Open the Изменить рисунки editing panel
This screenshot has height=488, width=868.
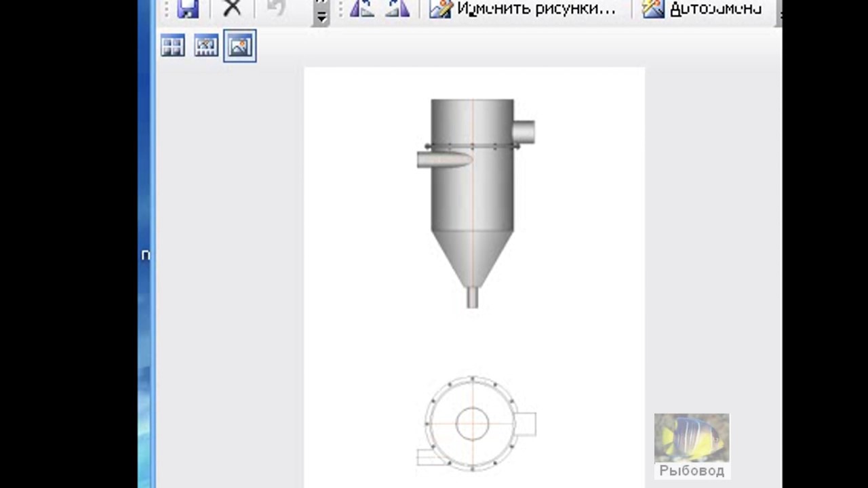tap(523, 9)
